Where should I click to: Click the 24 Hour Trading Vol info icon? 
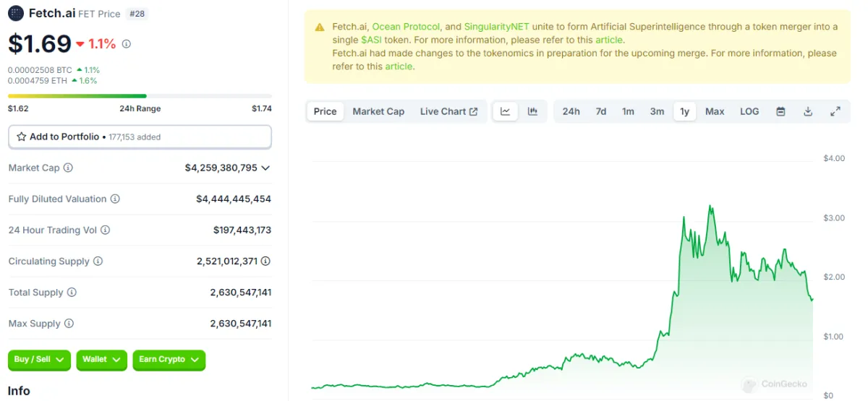click(105, 230)
